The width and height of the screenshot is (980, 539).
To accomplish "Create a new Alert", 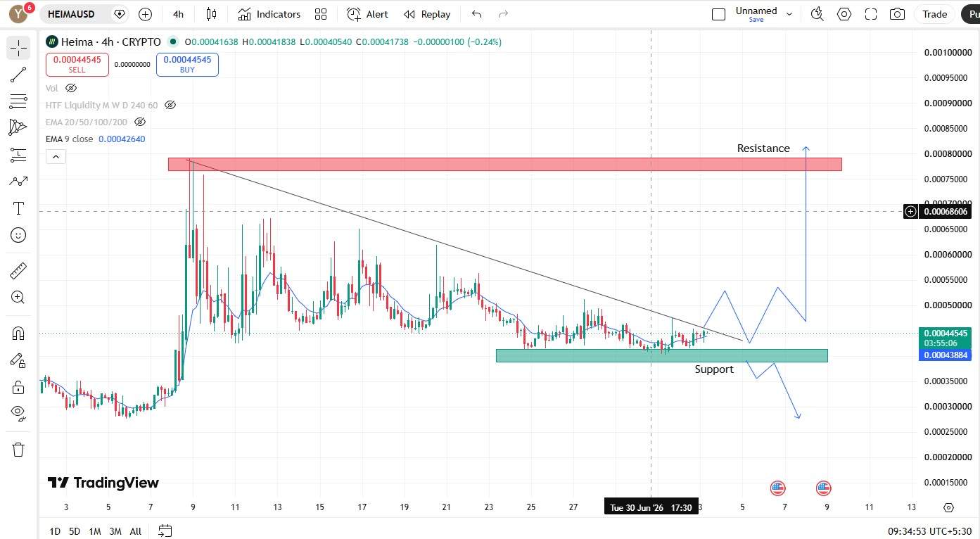I will 367,14.
